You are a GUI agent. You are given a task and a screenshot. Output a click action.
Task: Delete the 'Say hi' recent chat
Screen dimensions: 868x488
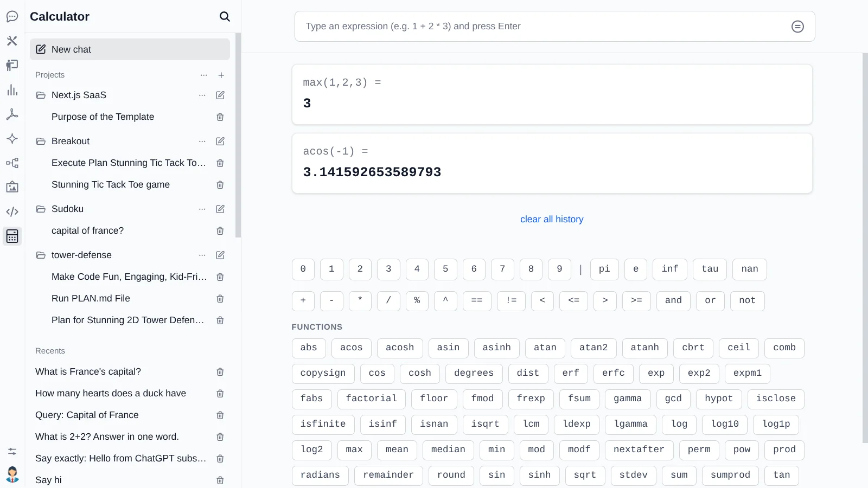pos(220,480)
